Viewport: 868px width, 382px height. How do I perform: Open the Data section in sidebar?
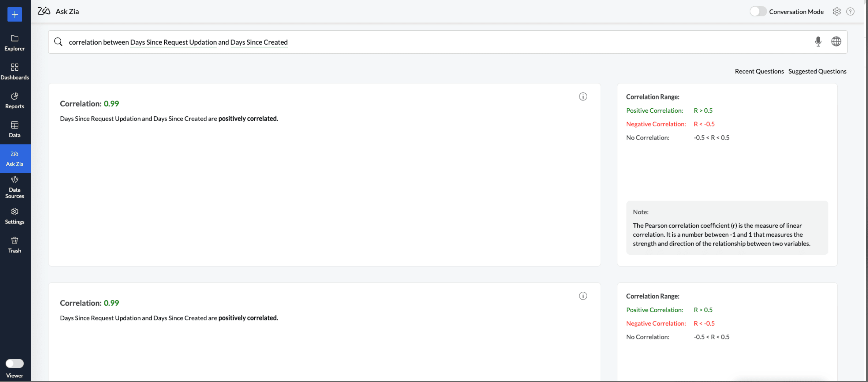click(14, 129)
